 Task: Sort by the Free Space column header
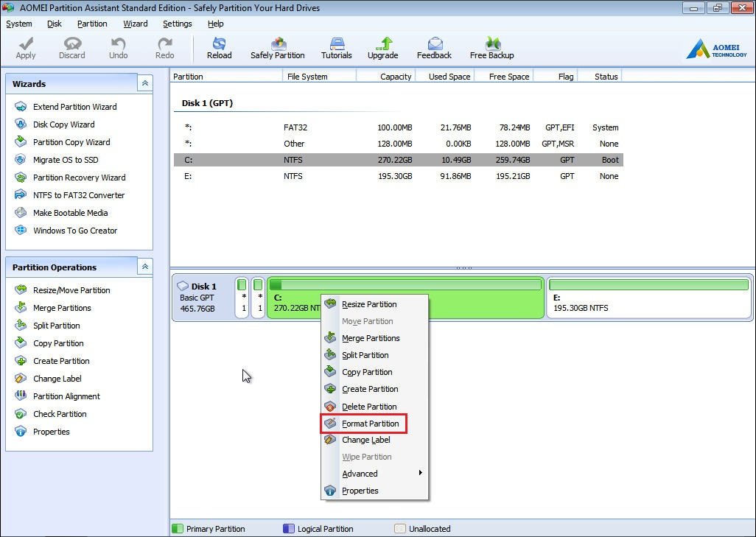point(504,77)
